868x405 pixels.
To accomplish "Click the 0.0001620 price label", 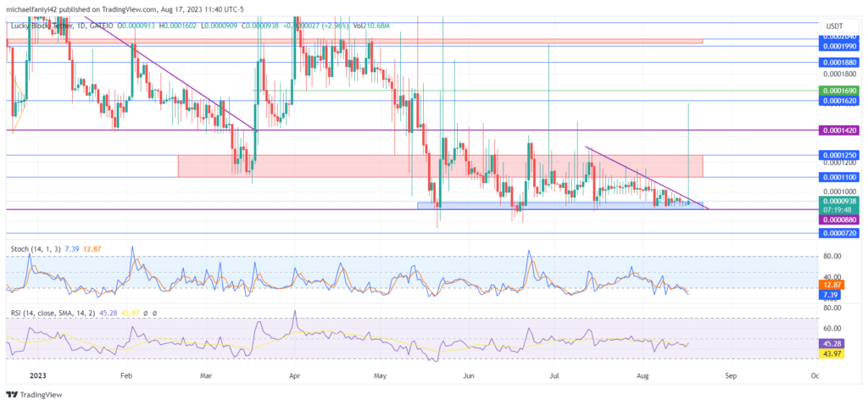I will 839,101.
